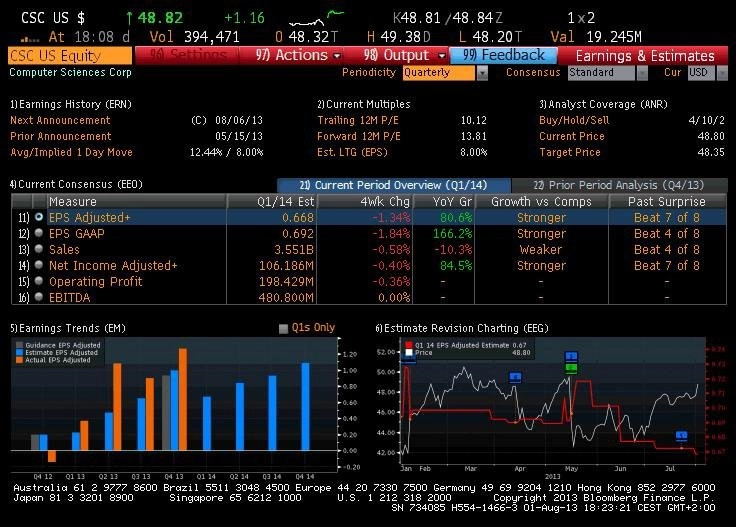Select the Sales measure radio button
The width and height of the screenshot is (736, 527).
(39, 249)
